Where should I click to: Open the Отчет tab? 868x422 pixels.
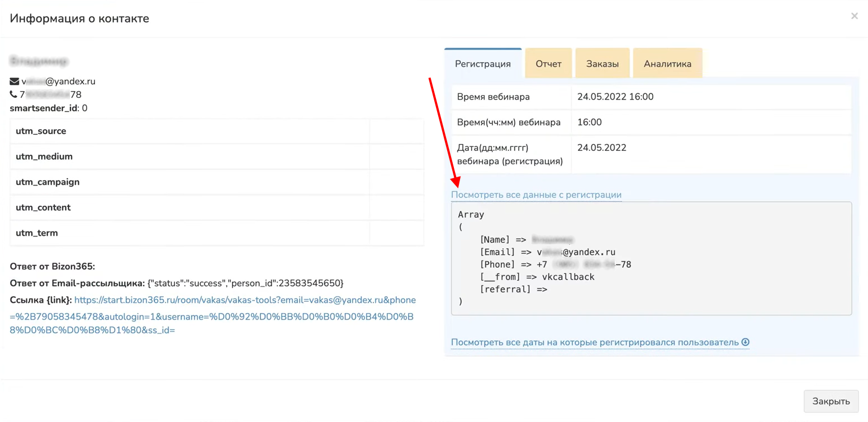pyautogui.click(x=548, y=64)
